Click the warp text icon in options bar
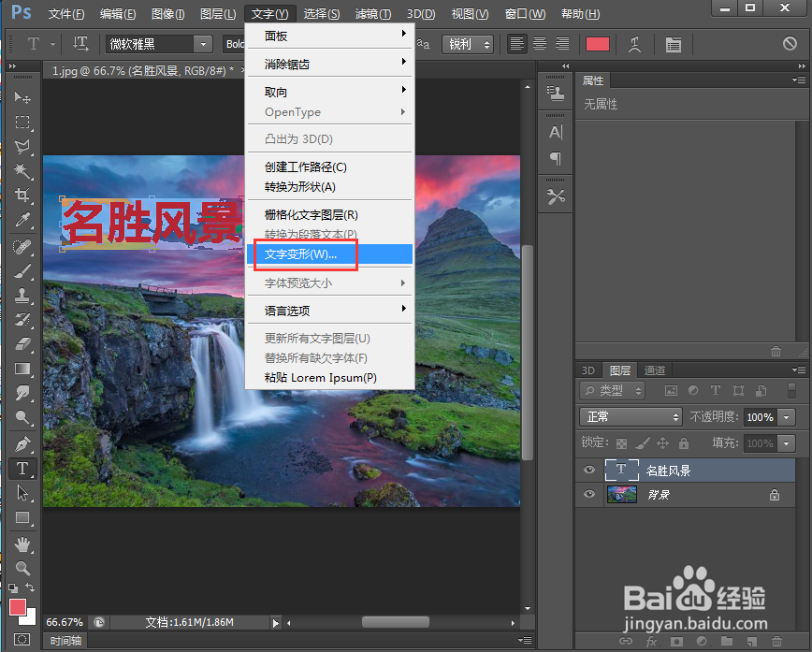Image resolution: width=812 pixels, height=652 pixels. point(635,45)
